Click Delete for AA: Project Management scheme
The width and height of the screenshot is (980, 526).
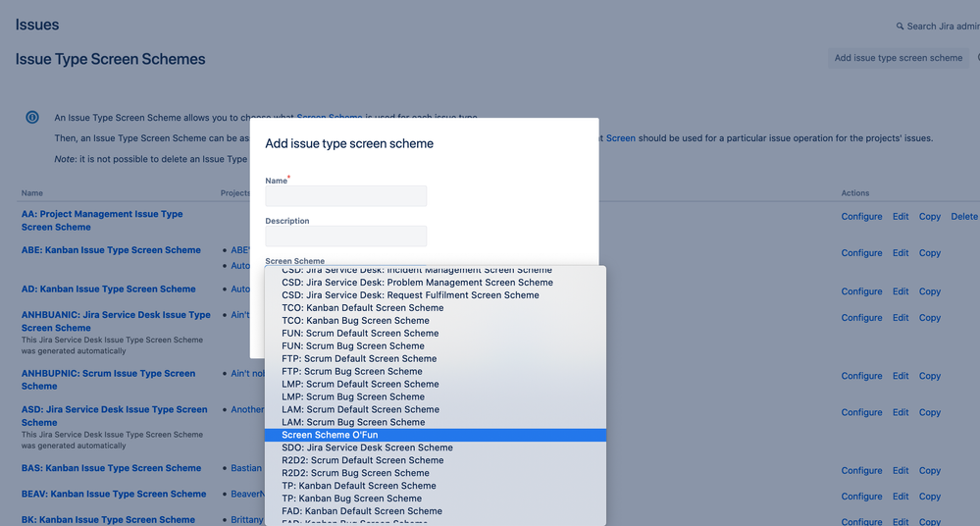[964, 217]
